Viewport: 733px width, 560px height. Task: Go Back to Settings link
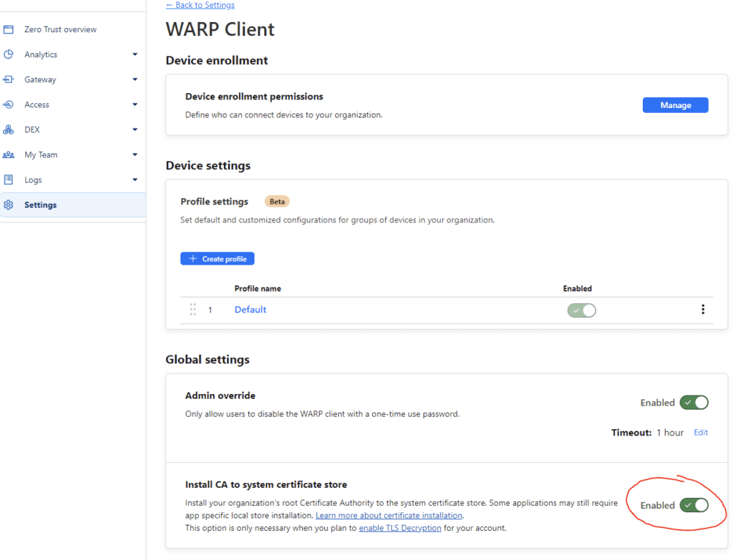tap(200, 5)
